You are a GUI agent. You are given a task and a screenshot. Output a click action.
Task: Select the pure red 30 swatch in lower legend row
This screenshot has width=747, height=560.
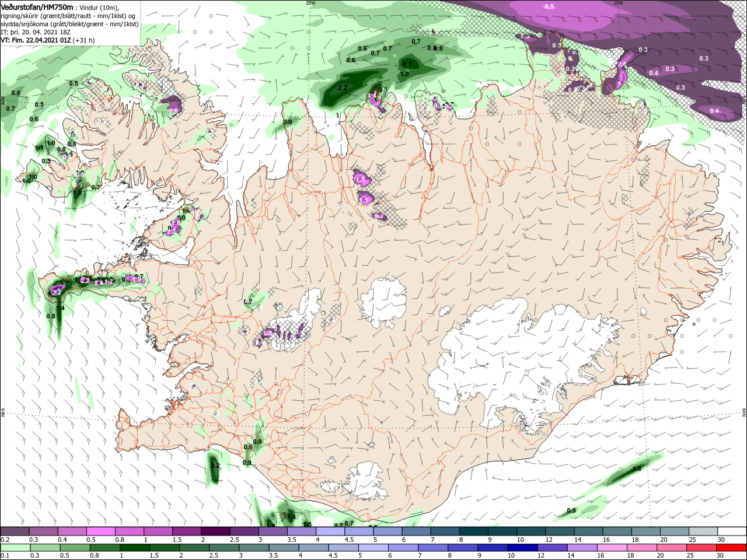pyautogui.click(x=732, y=548)
